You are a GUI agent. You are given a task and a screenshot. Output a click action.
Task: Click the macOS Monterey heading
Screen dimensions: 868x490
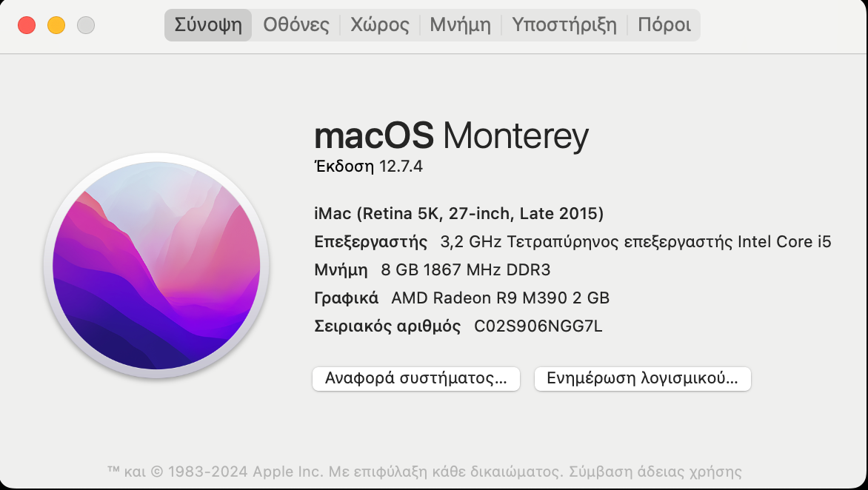(x=451, y=136)
